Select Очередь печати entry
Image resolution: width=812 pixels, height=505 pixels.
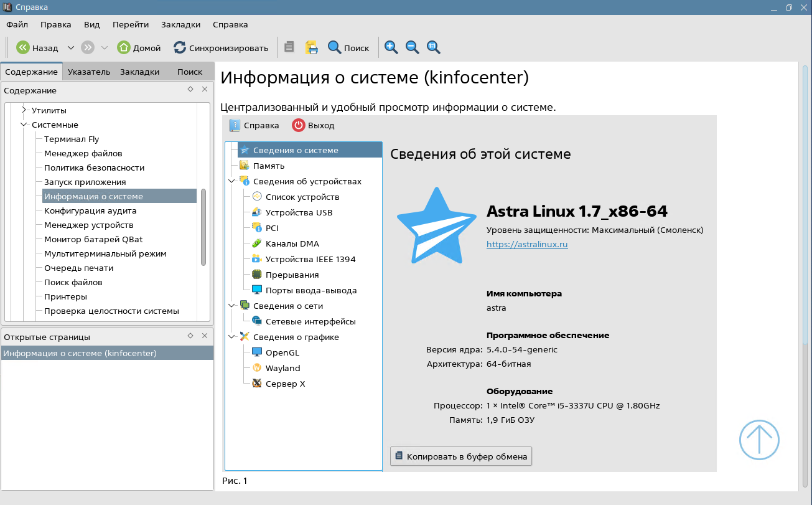78,268
